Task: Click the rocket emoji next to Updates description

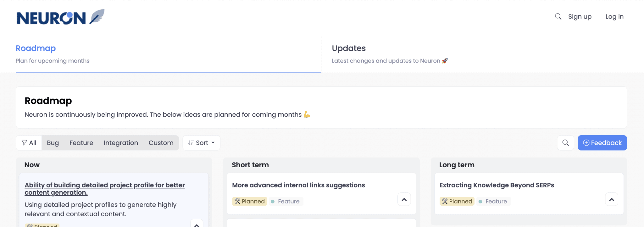Action: click(445, 61)
